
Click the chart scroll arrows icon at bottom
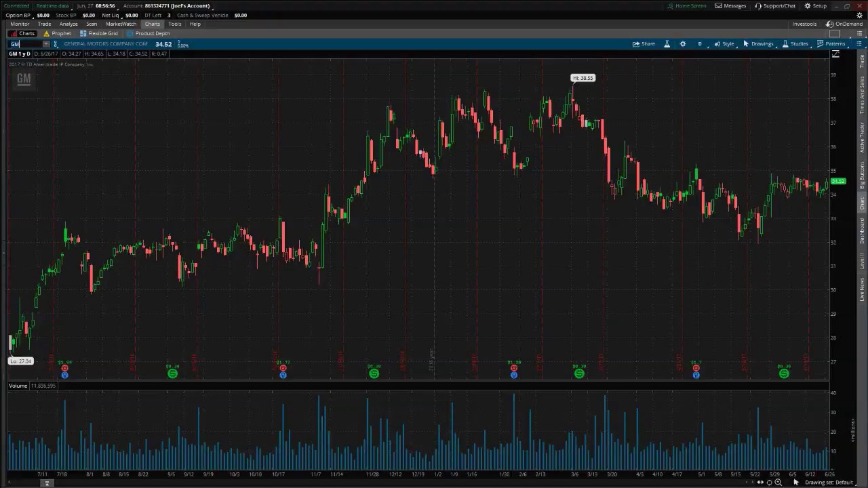click(759, 483)
